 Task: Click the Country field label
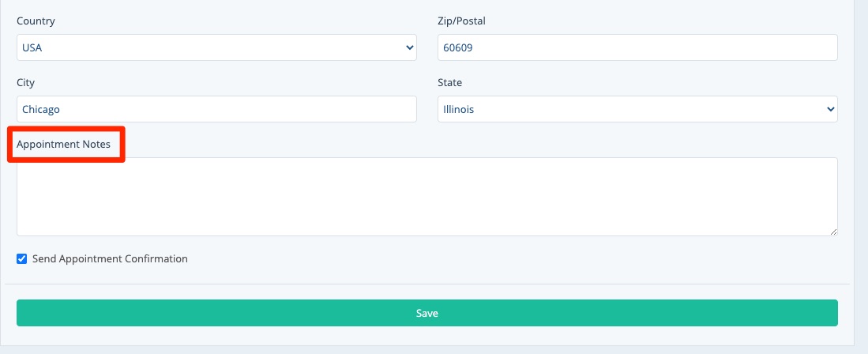(x=36, y=21)
